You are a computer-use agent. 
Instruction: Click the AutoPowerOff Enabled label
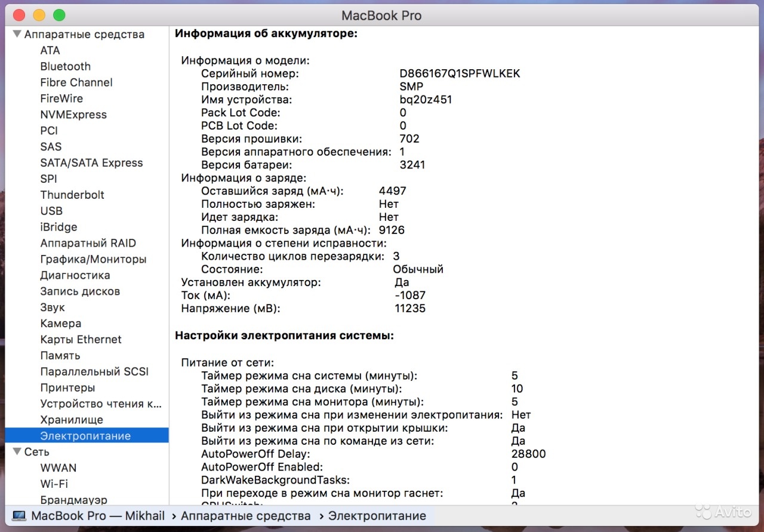[262, 468]
